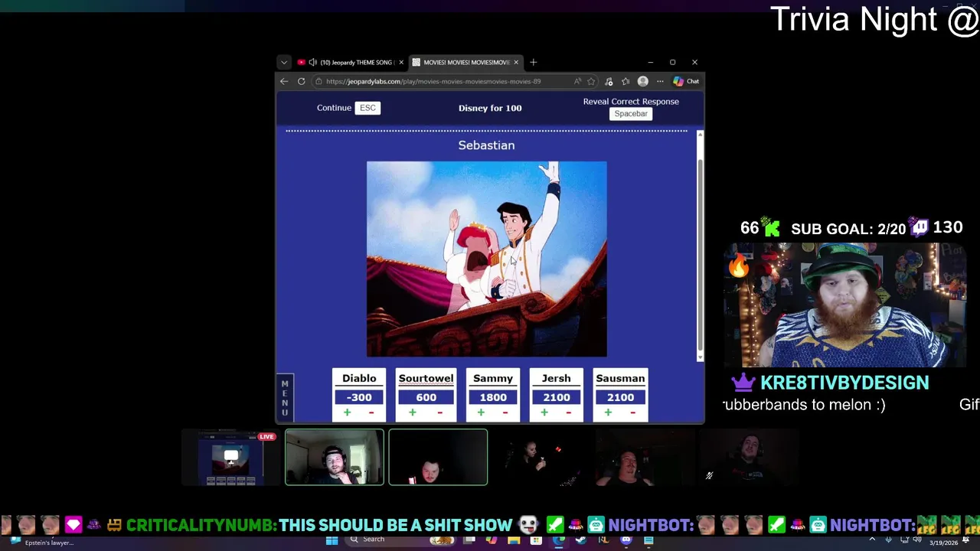
Task: Open a new browser tab with plus
Action: [534, 62]
